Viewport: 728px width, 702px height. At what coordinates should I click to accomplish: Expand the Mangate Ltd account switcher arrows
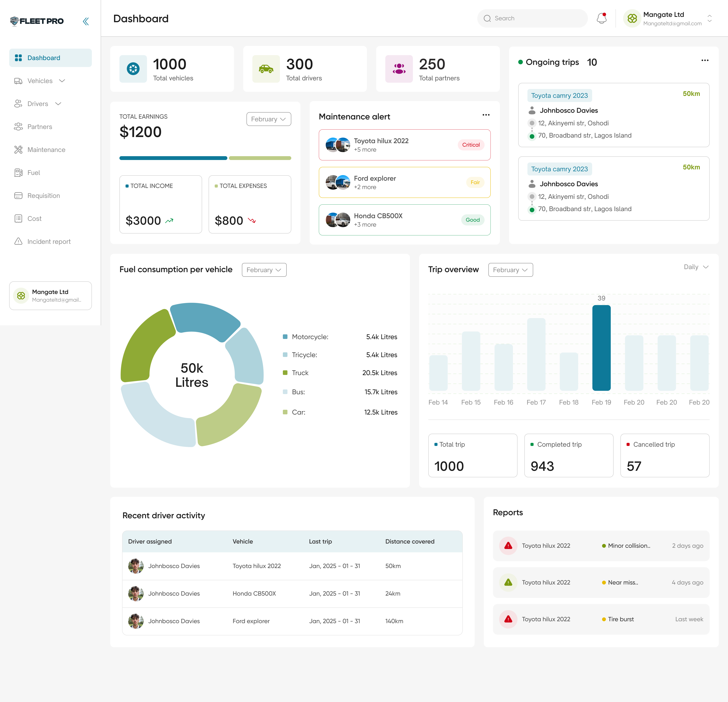point(709,19)
